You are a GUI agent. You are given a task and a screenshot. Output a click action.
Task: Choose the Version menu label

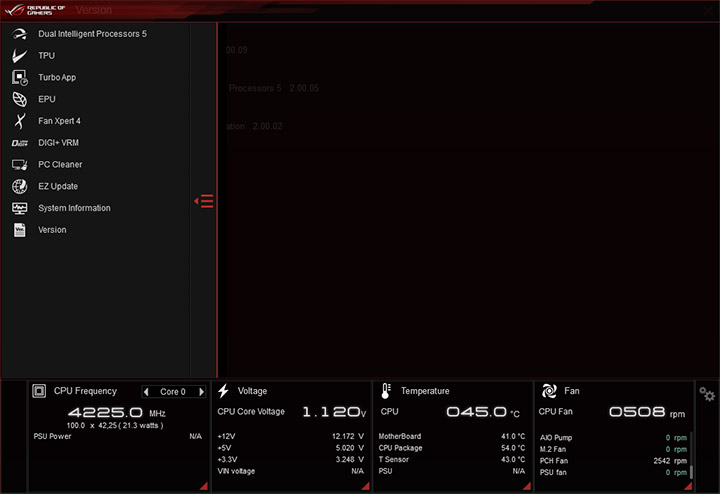52,230
